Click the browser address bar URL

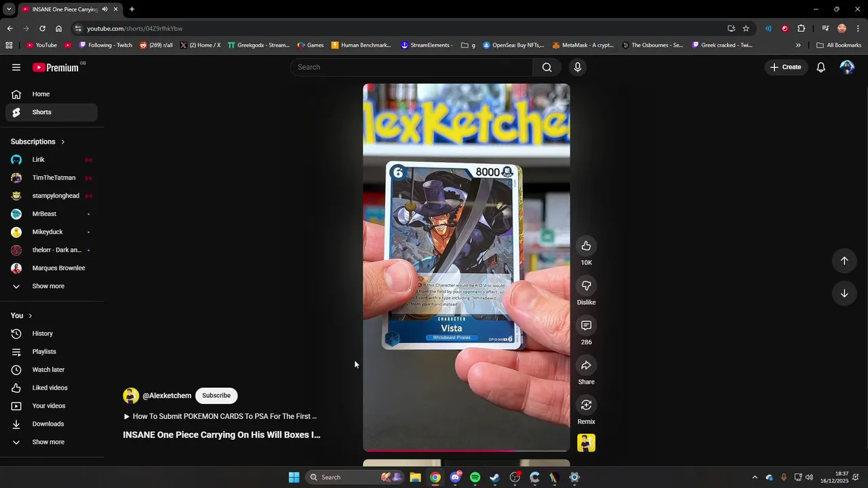[x=134, y=28]
